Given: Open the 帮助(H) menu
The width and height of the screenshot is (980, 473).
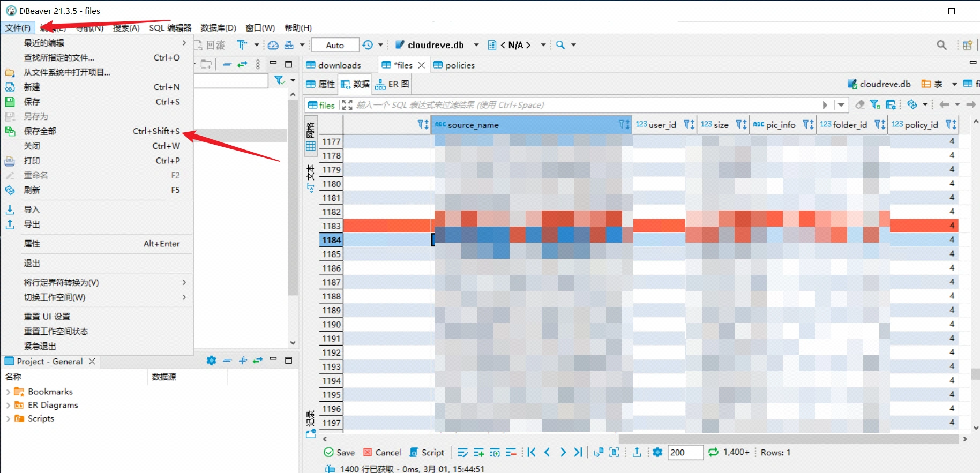Looking at the screenshot, I should click(x=298, y=28).
